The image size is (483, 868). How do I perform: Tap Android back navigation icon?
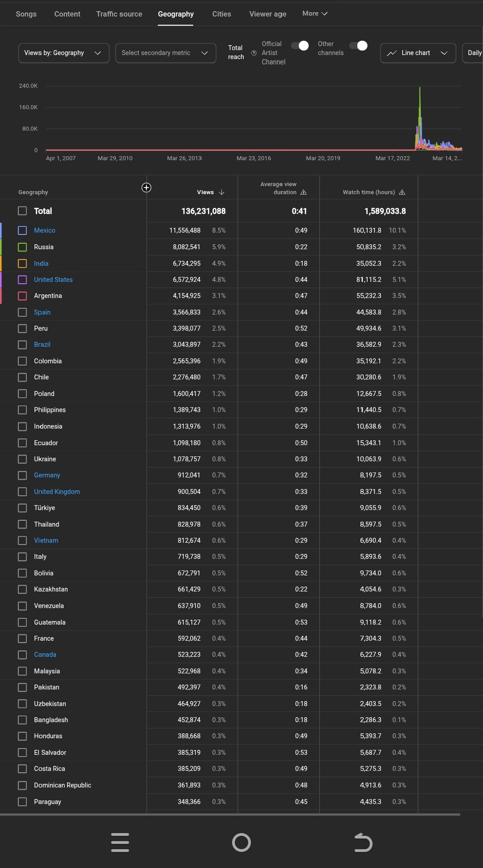363,842
